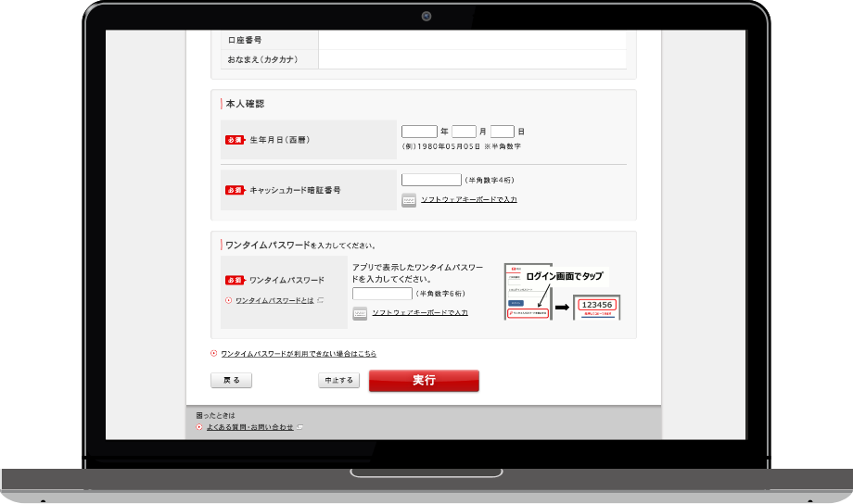Click the cash card PIN input field

click(431, 180)
